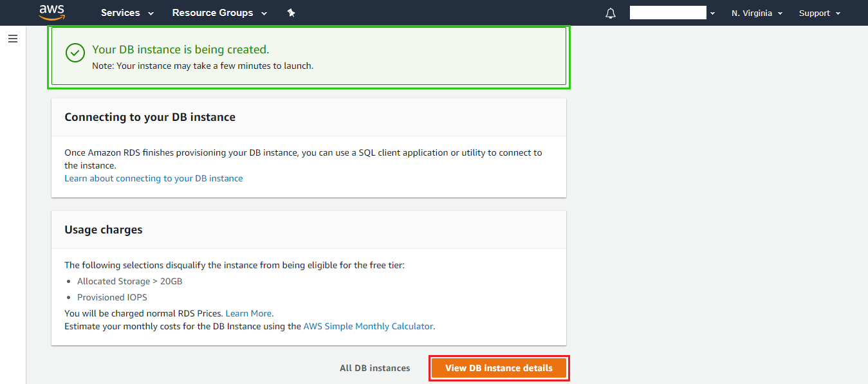The width and height of the screenshot is (868, 384).
Task: Click the green success checkmark icon
Action: click(x=75, y=53)
